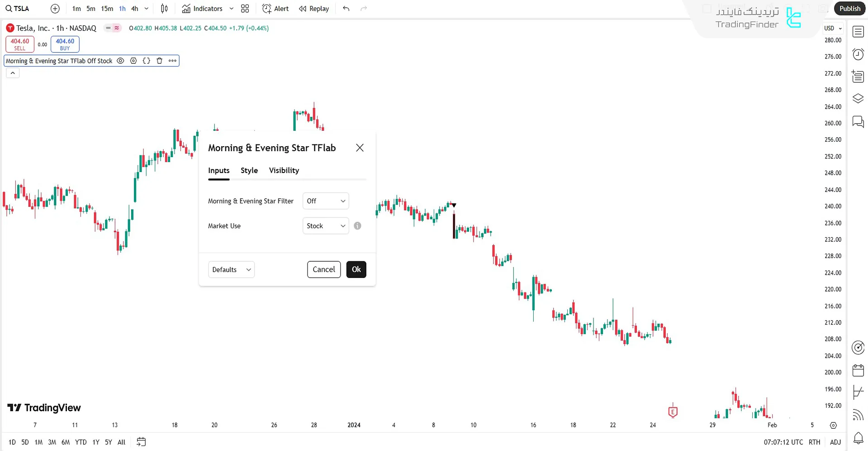Hide the Morning & Evening Star indicator
The width and height of the screenshot is (868, 451).
coord(120,61)
